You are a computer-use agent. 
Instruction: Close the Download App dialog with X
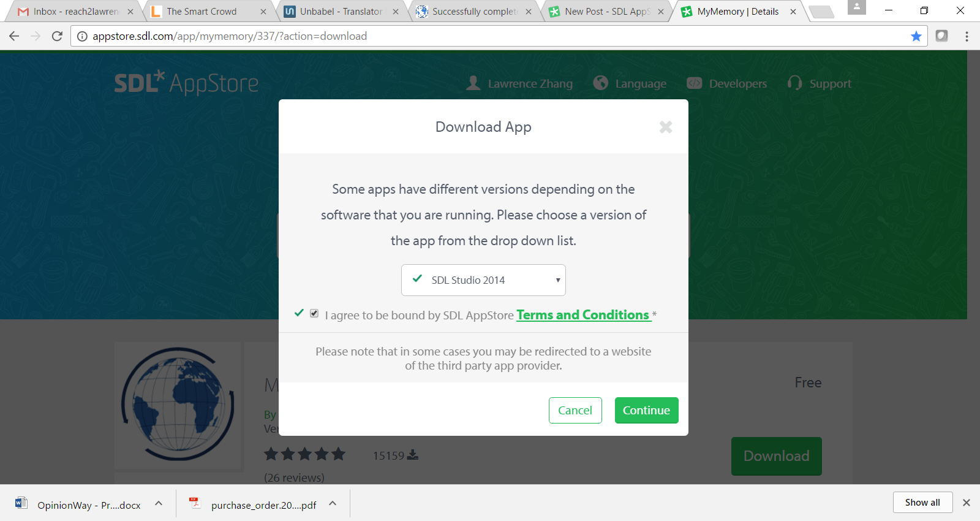[665, 127]
